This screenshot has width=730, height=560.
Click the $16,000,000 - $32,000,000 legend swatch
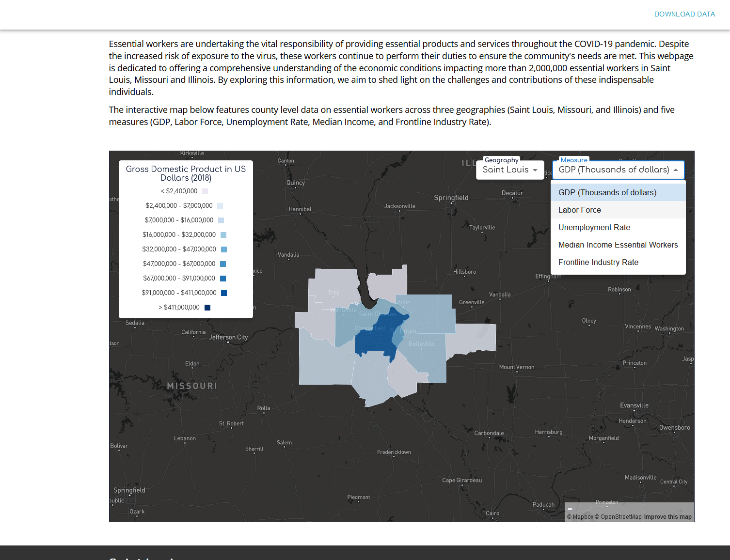(x=223, y=235)
